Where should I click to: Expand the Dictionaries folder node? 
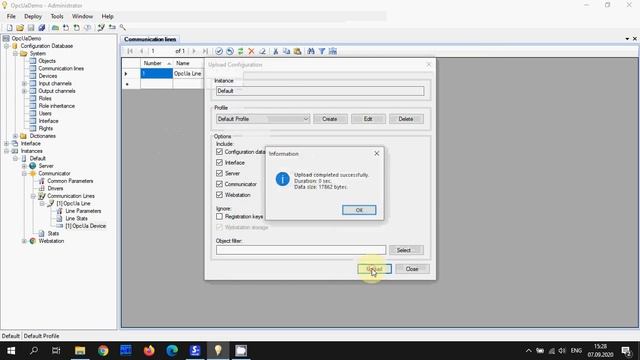(x=16, y=136)
